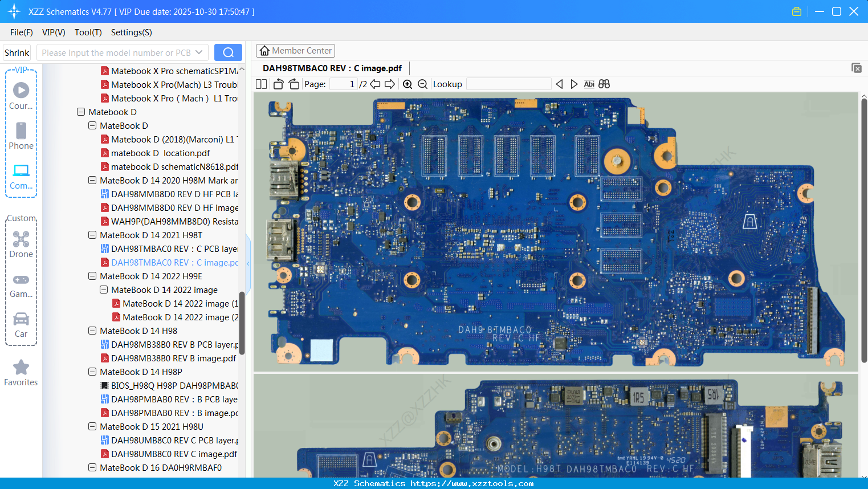Open Matebook D (2018)(Marconi) L1 file
Image resolution: width=868 pixels, height=489 pixels.
170,140
